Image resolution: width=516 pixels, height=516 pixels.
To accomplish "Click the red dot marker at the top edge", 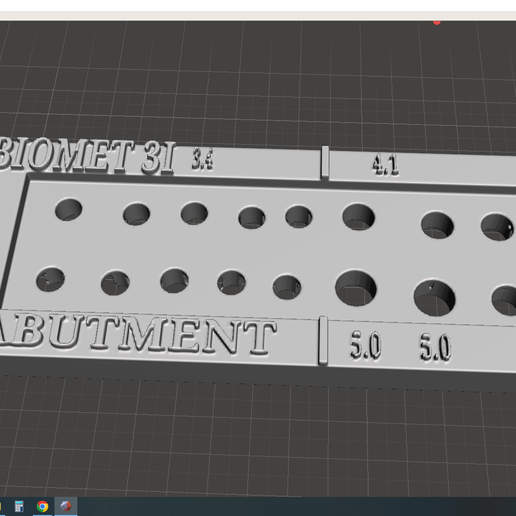I will pyautogui.click(x=437, y=22).
